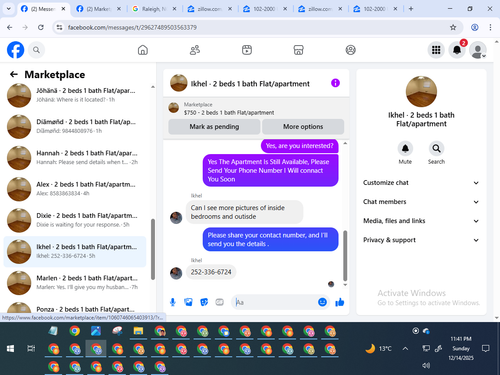This screenshot has width=500, height=375.
Task: Expand Chat members section
Action: 421,202
